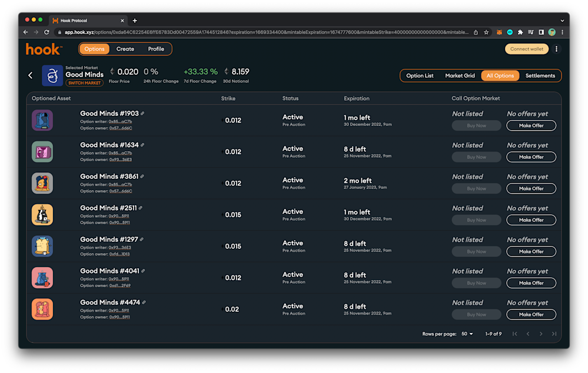Open Good Minds #4474 thumbnail
The image size is (588, 373).
click(x=42, y=309)
